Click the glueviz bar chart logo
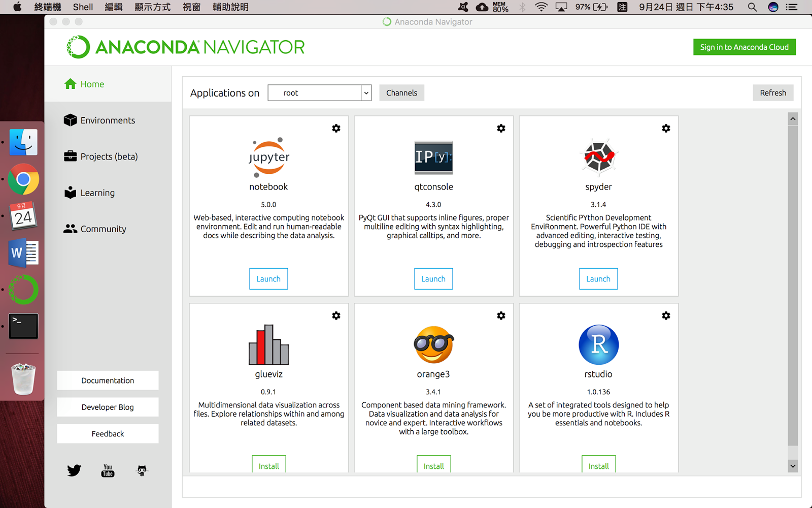812x508 pixels. point(269,344)
